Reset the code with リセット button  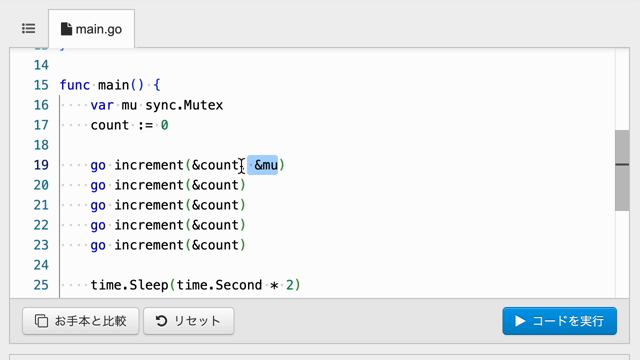coord(189,321)
